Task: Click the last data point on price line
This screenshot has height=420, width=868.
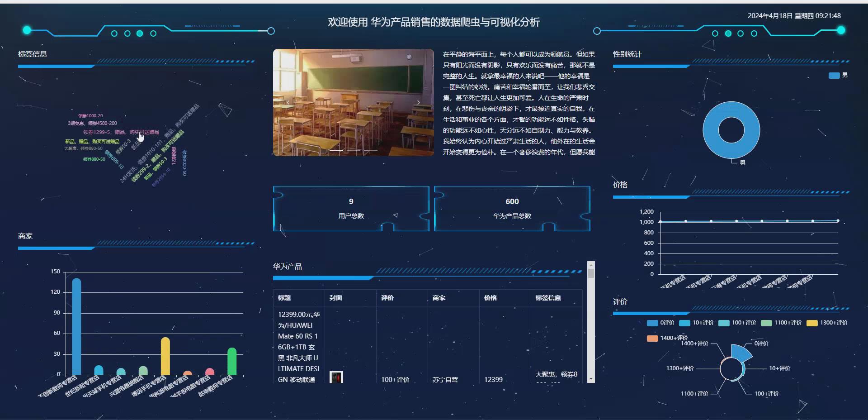Action: pos(838,221)
